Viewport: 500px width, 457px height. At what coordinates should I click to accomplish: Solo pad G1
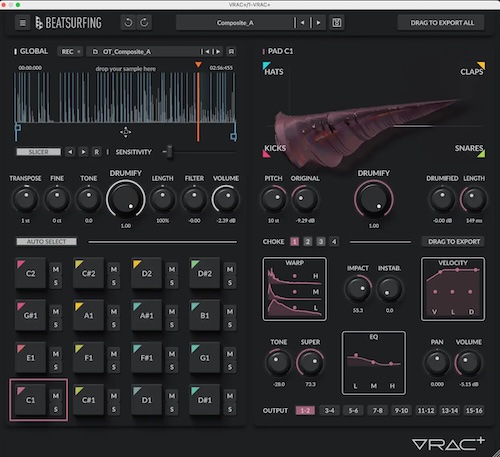click(x=230, y=367)
